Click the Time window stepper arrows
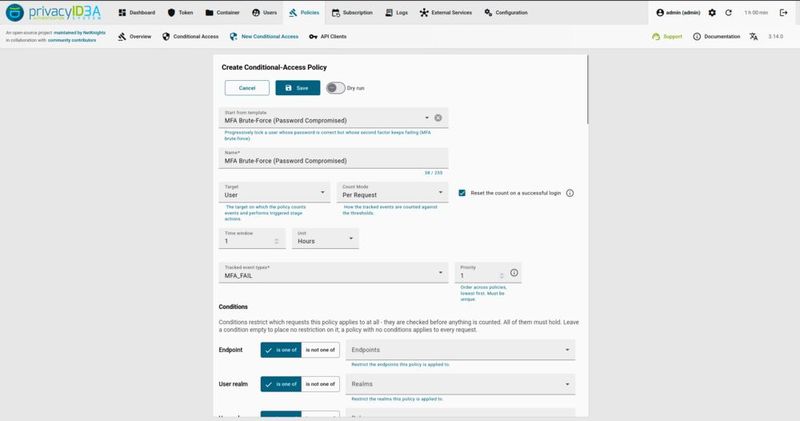This screenshot has height=421, width=800. coord(277,241)
